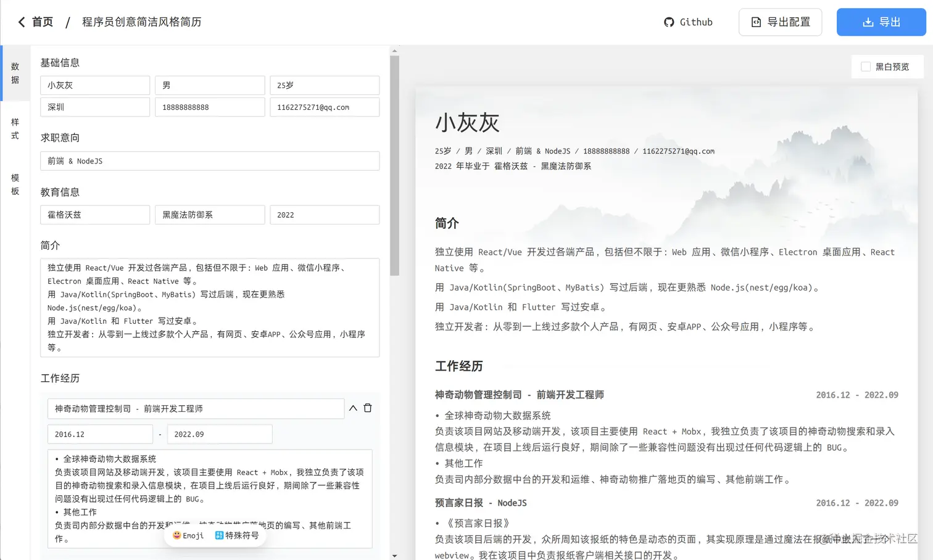Select the 数据 sidebar tab
The image size is (933, 560).
click(15, 73)
